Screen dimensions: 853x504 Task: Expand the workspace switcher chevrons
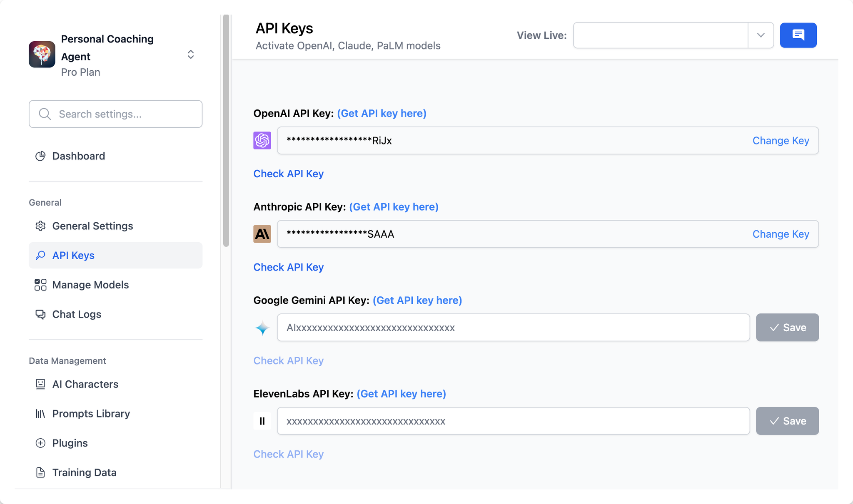pos(191,55)
